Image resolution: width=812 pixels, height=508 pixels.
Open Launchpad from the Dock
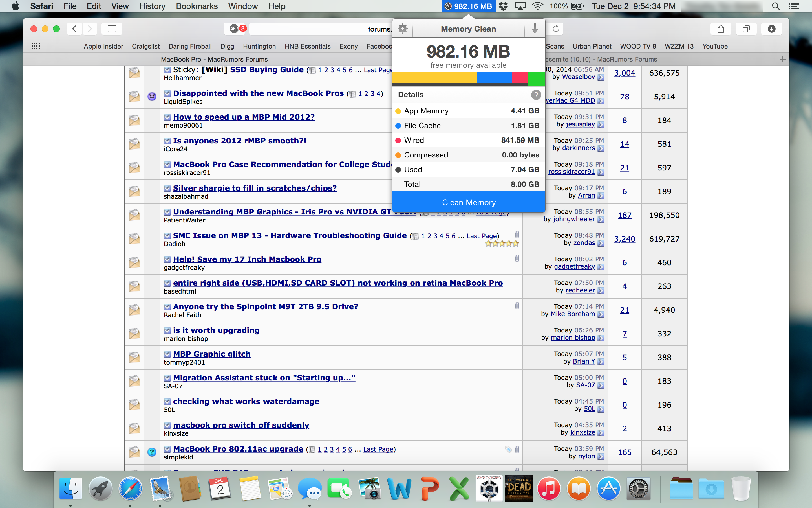pos(100,489)
